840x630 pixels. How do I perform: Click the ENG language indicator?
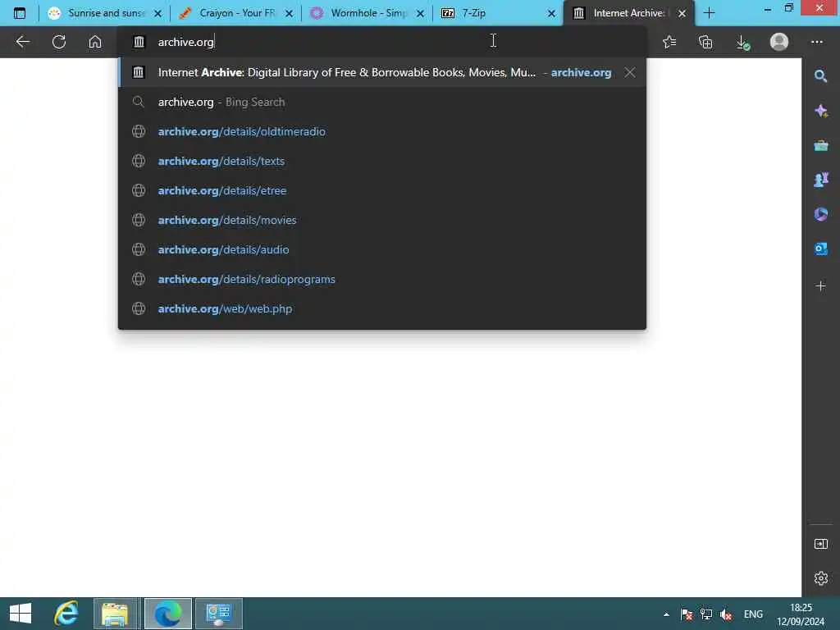point(753,614)
